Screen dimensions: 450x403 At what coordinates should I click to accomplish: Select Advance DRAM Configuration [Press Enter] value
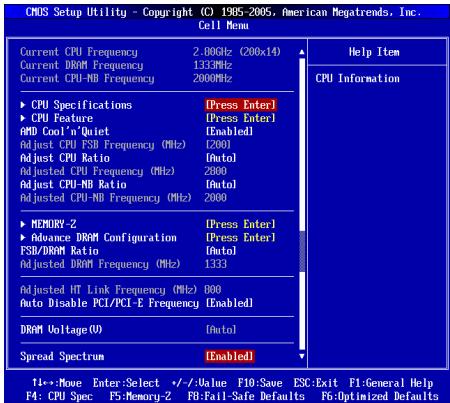241,238
